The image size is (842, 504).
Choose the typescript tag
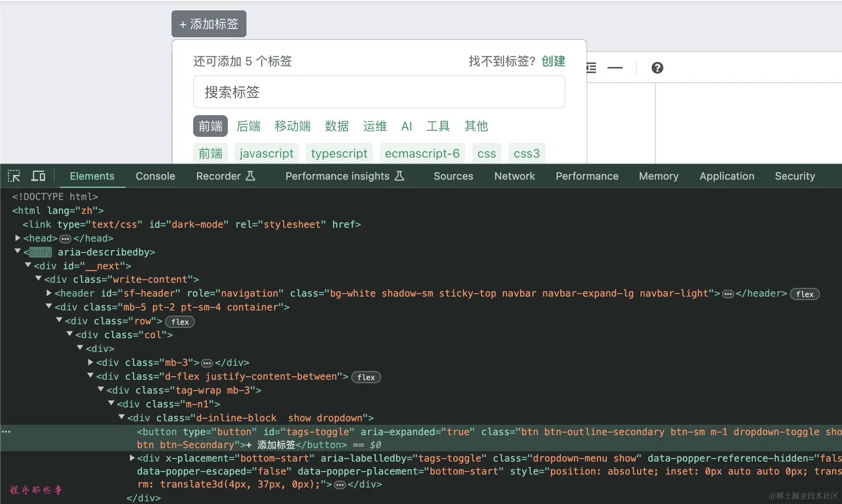tap(339, 154)
